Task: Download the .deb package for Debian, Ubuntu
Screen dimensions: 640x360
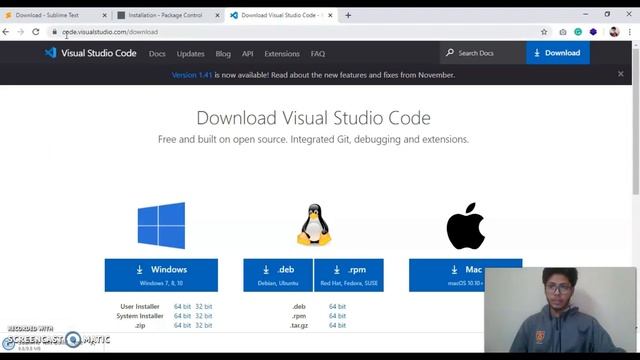Action: click(x=278, y=275)
